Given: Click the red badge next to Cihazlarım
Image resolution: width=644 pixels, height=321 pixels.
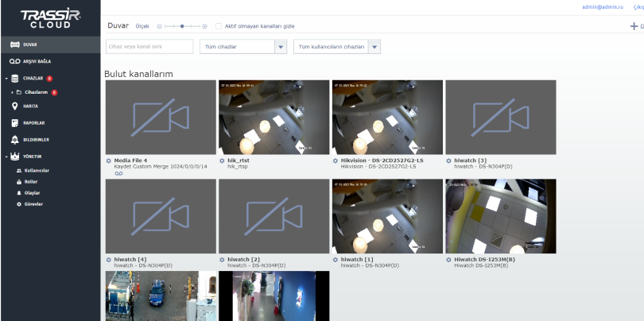Looking at the screenshot, I should coord(54,92).
